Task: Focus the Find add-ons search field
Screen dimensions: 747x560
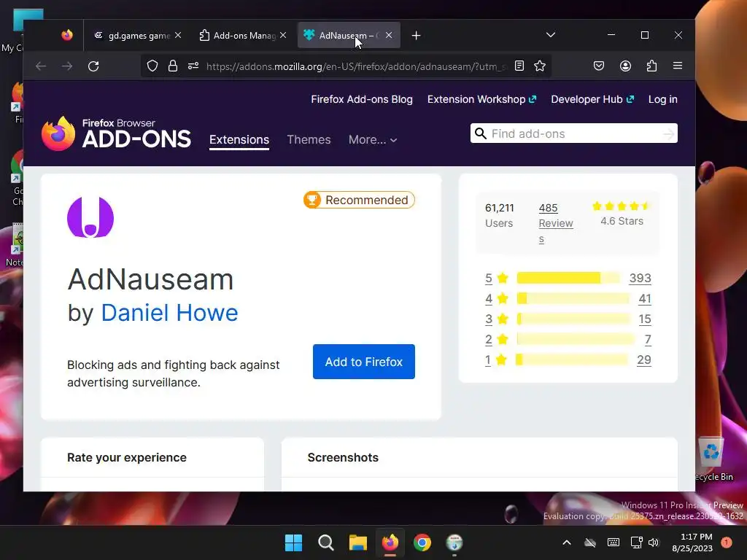Action: pyautogui.click(x=574, y=133)
